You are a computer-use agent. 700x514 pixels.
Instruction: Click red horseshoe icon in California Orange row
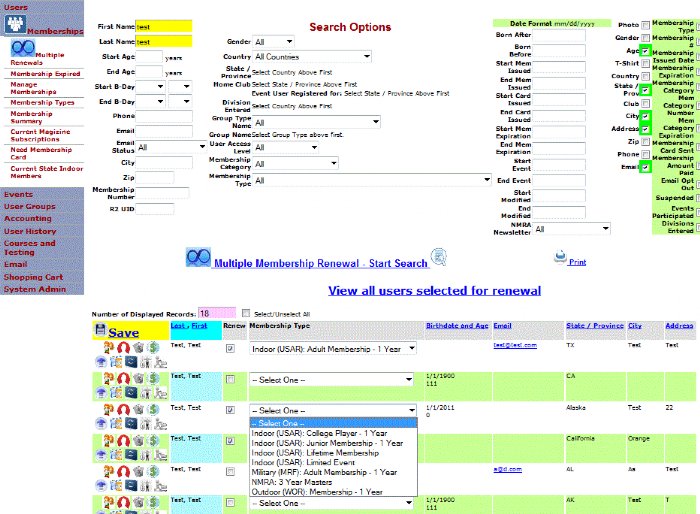(x=124, y=441)
